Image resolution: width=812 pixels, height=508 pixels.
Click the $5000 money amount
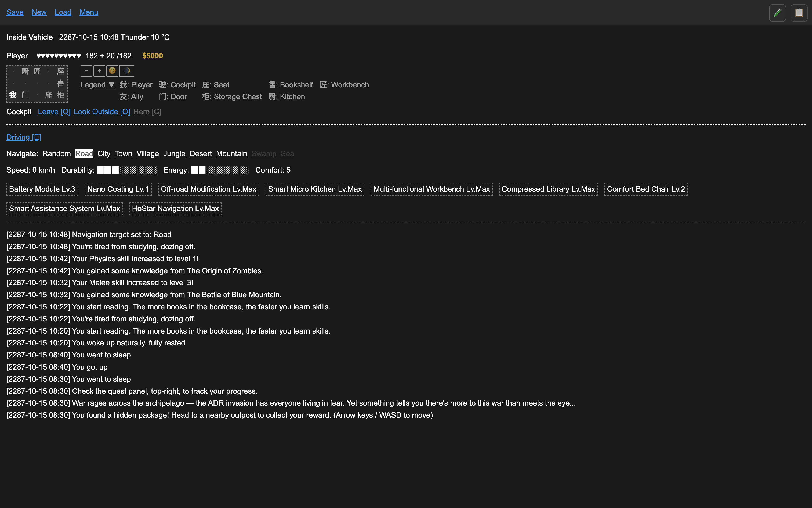[x=153, y=56]
